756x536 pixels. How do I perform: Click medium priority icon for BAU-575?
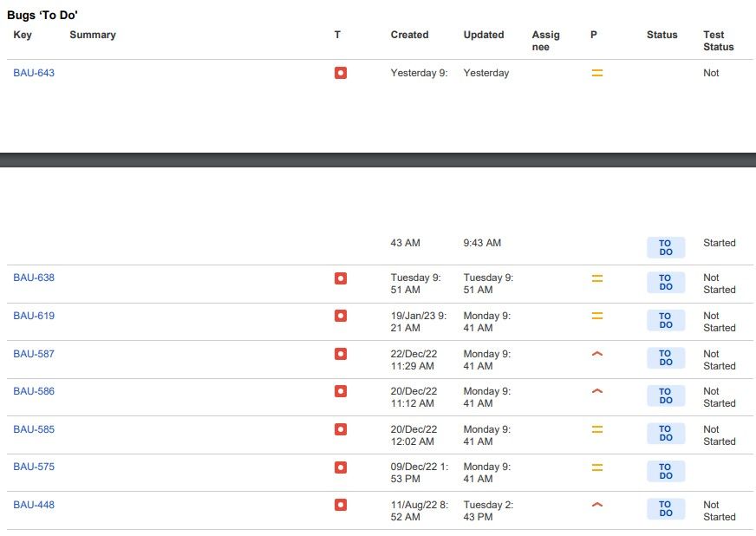(x=596, y=467)
